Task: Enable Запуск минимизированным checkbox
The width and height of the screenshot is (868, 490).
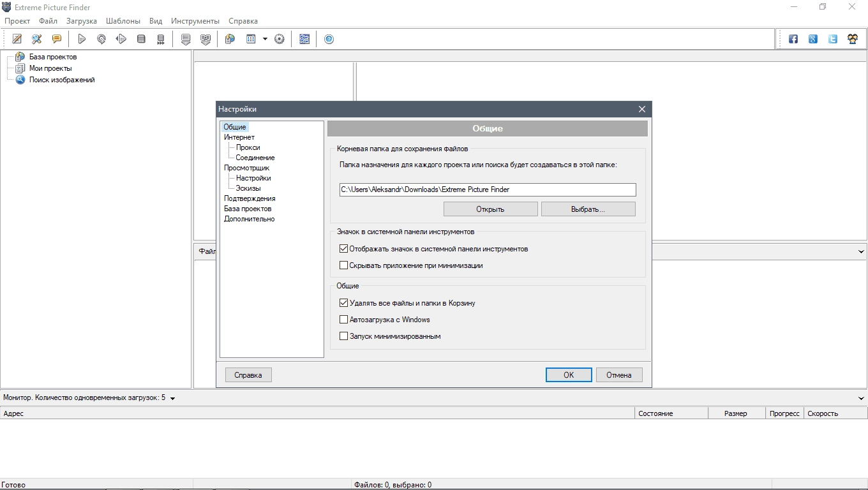Action: tap(343, 336)
